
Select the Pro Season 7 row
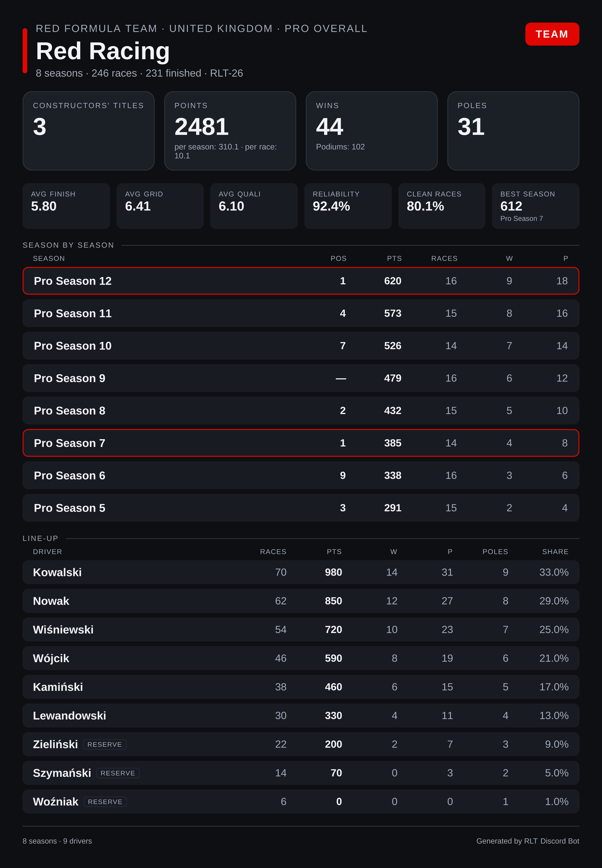301,443
